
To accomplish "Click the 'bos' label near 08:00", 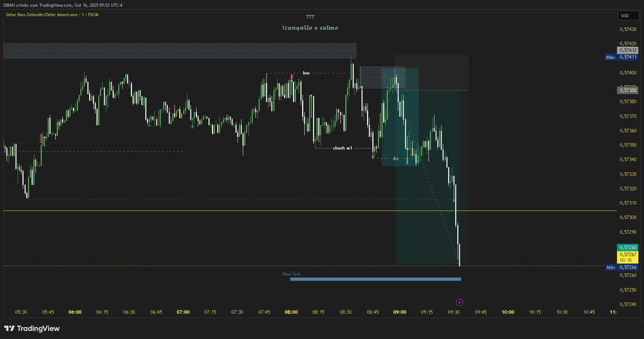I will [306, 73].
